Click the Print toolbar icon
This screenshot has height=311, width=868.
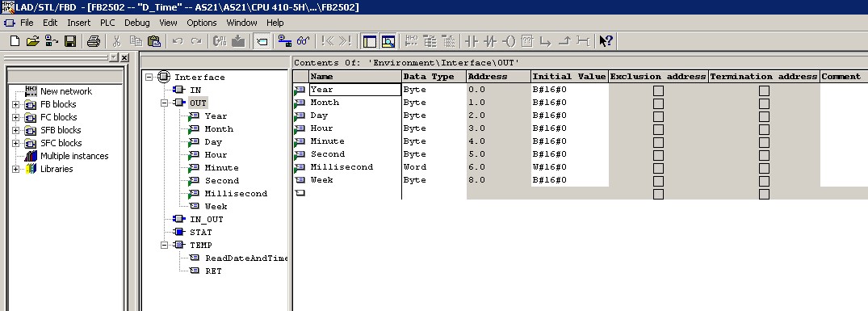pyautogui.click(x=93, y=41)
